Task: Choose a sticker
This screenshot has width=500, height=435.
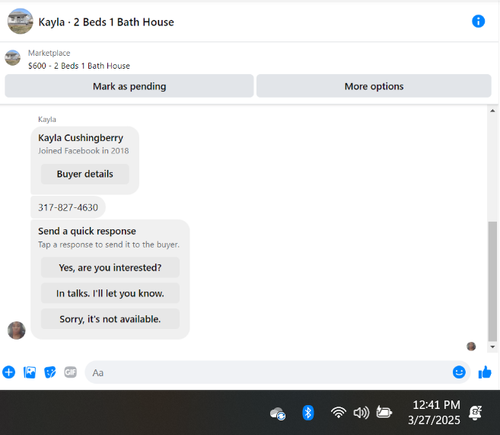Action: (50, 372)
